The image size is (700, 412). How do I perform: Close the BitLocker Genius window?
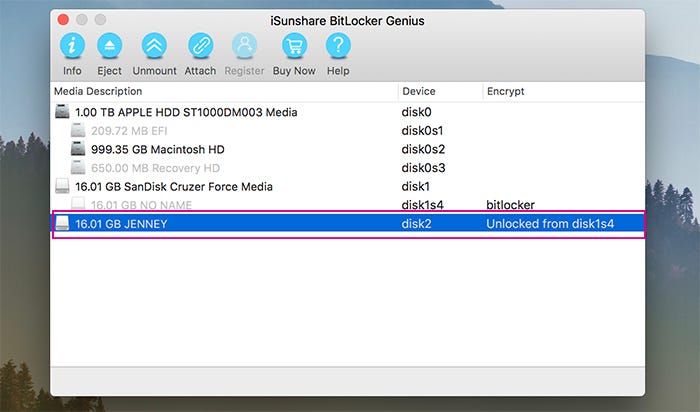pos(63,20)
